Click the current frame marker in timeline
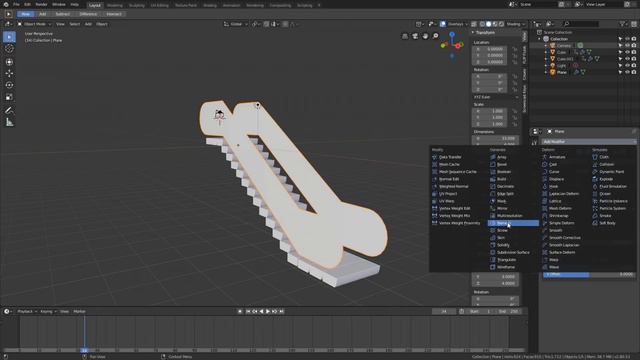The height and width of the screenshot is (360, 640). (84, 350)
